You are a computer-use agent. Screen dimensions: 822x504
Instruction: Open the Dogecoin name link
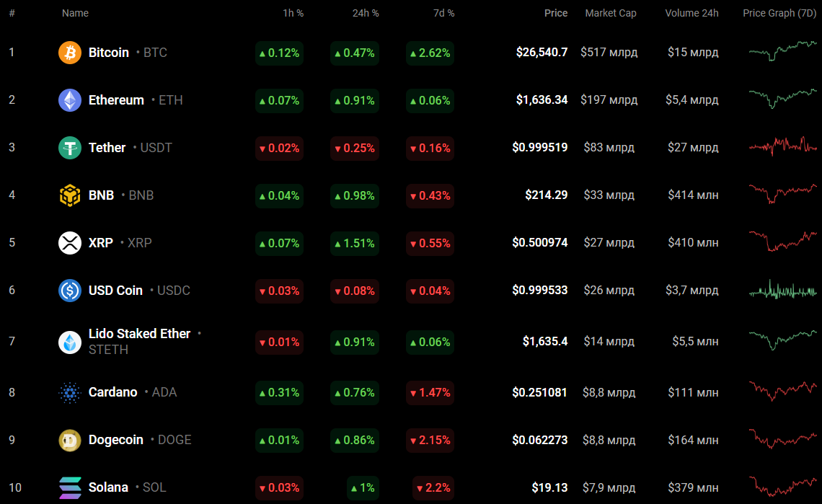coord(115,440)
